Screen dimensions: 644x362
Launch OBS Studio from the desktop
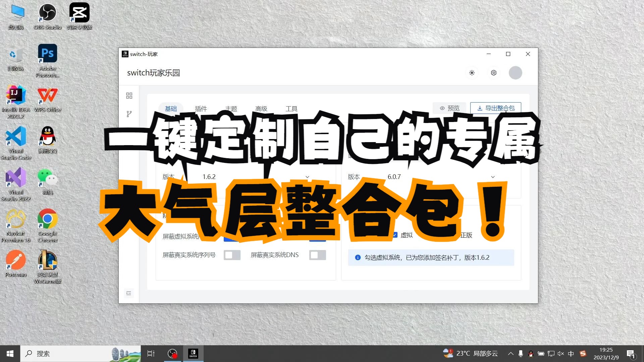47,13
